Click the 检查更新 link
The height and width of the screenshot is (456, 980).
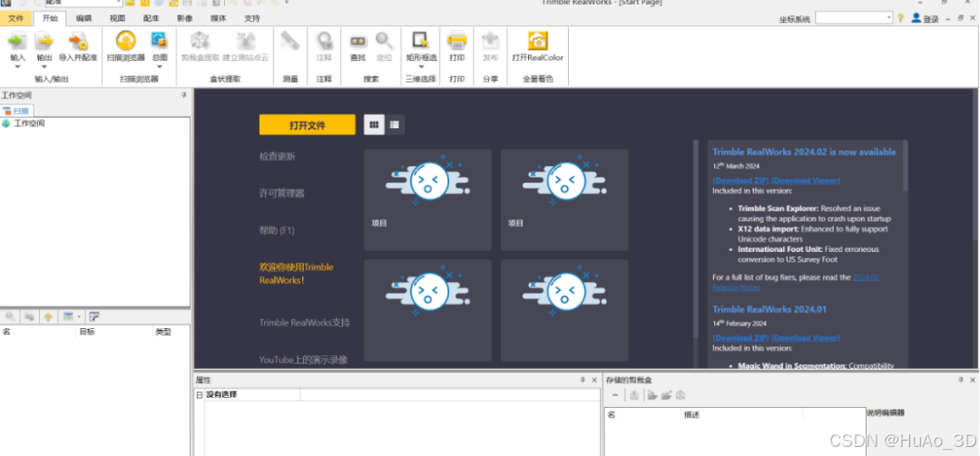click(x=278, y=156)
